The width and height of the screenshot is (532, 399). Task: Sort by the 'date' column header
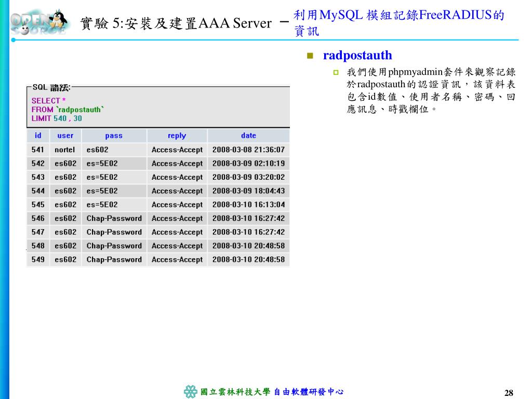[x=248, y=136]
